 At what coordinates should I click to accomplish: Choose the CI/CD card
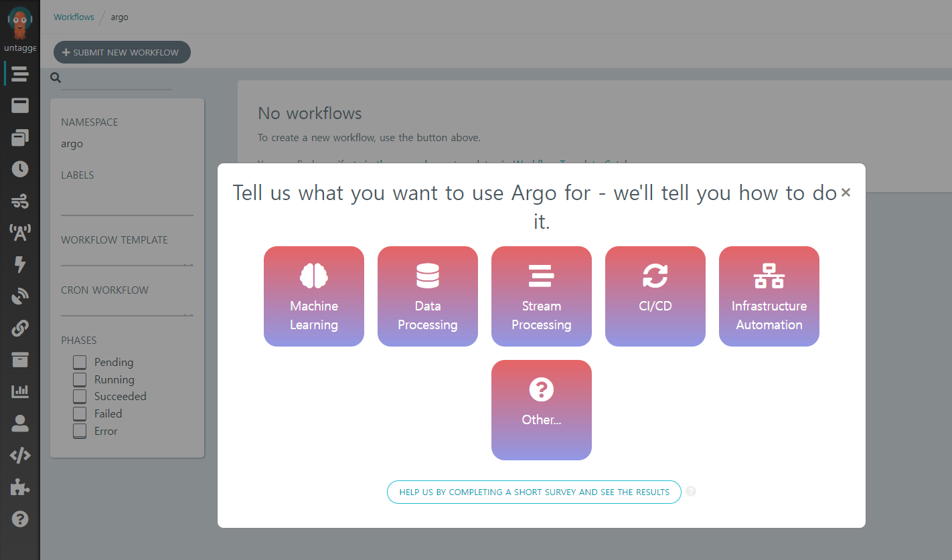tap(655, 296)
